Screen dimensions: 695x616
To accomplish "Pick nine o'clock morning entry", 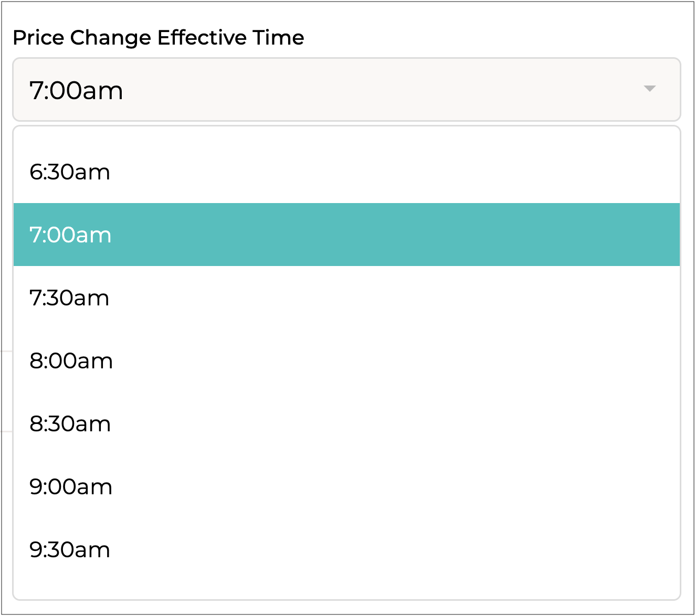I will point(346,487).
